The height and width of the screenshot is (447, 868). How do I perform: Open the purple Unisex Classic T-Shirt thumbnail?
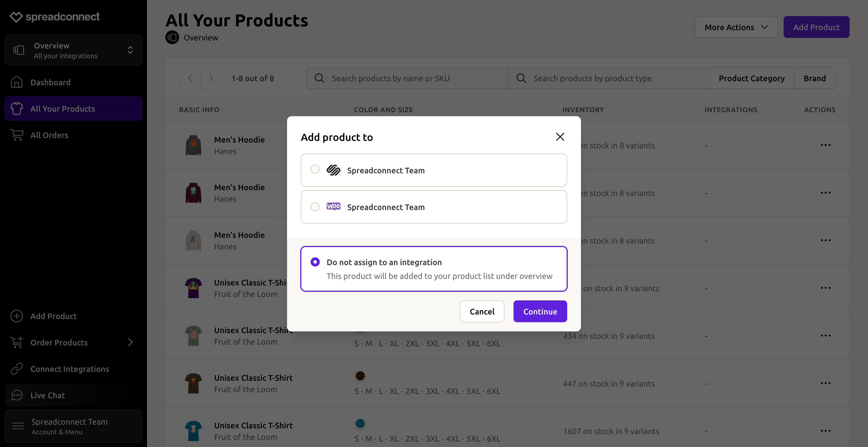(193, 288)
